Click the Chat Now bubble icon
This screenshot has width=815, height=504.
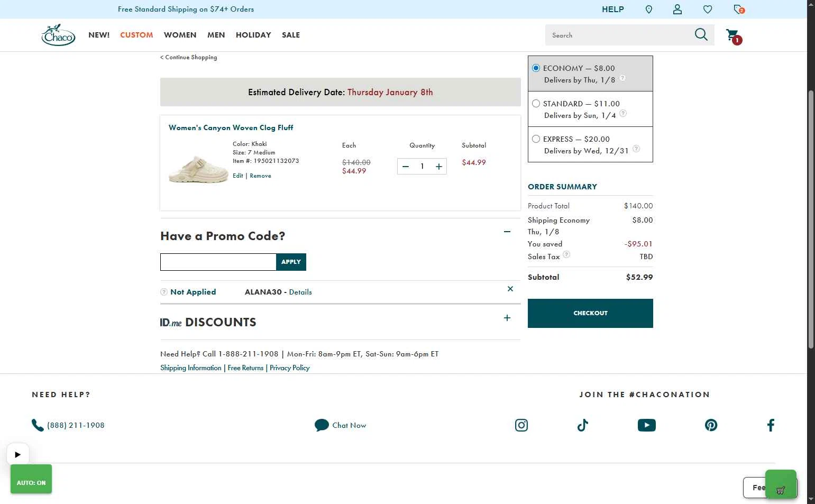[322, 425]
